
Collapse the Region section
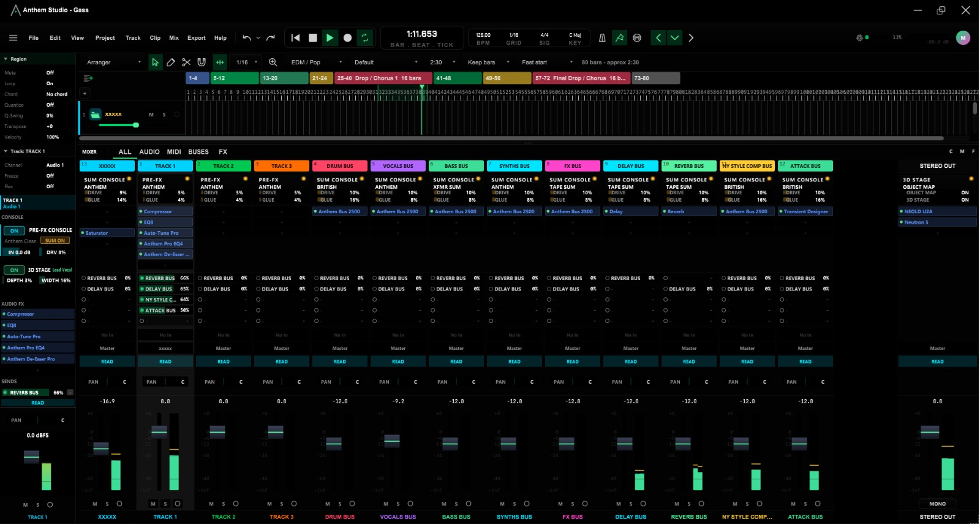(x=6, y=59)
